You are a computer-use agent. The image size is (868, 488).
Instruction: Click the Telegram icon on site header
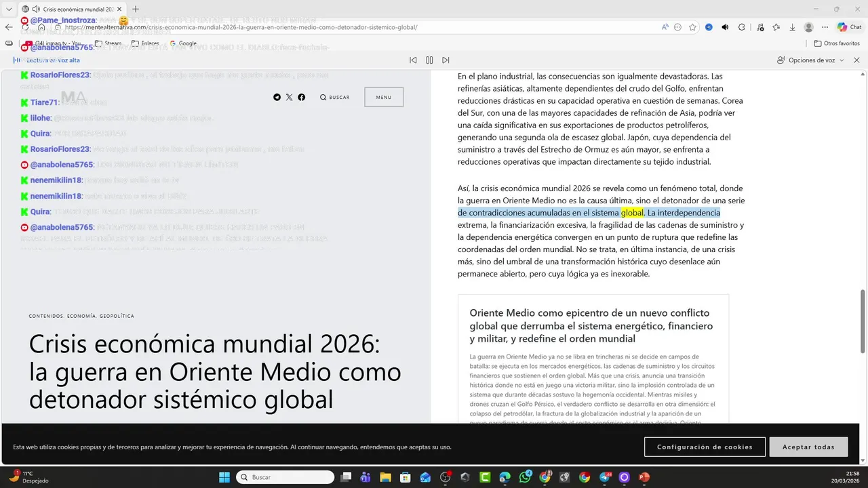click(277, 97)
